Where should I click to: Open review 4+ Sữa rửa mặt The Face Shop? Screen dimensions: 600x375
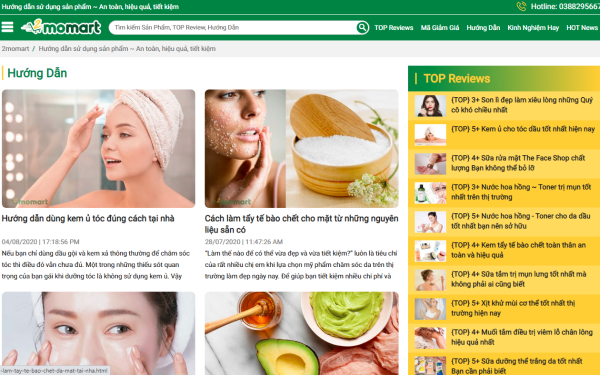coord(518,163)
